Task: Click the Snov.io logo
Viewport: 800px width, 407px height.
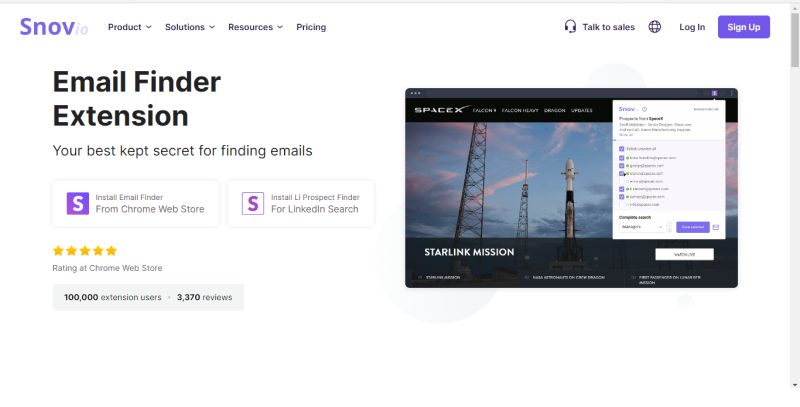Action: pos(54,27)
